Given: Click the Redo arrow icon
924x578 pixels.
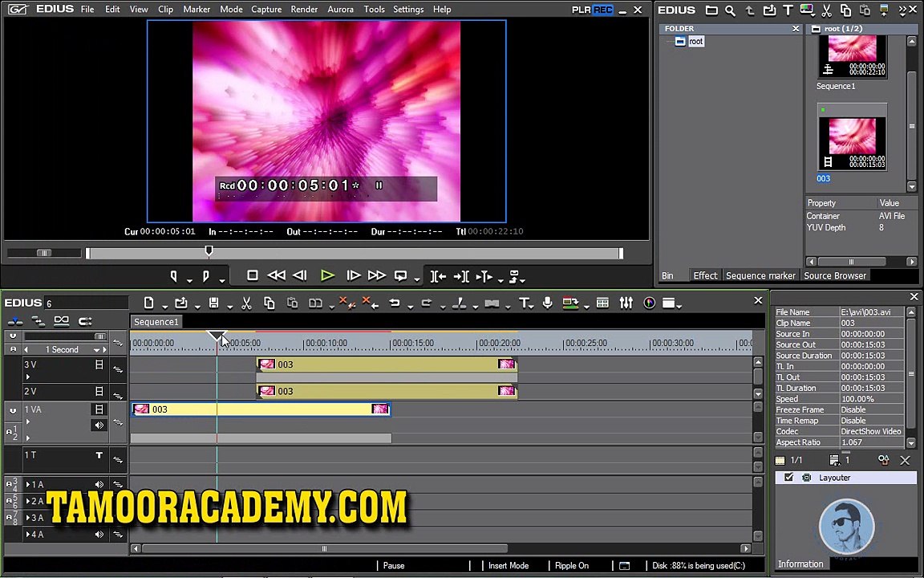Looking at the screenshot, I should [426, 303].
